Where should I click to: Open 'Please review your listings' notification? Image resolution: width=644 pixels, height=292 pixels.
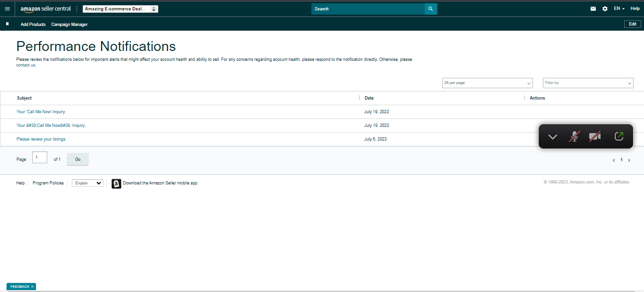(41, 139)
